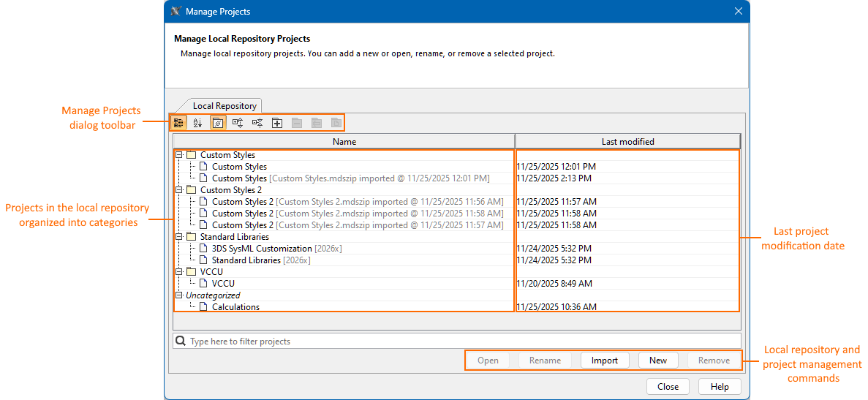This screenshot has height=400, width=868.
Task: Collapse the Uncategorized group node
Action: pyautogui.click(x=178, y=295)
